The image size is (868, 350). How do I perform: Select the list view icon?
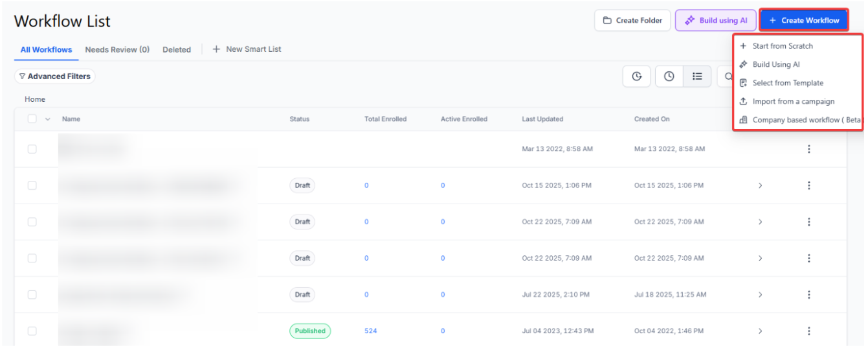697,76
